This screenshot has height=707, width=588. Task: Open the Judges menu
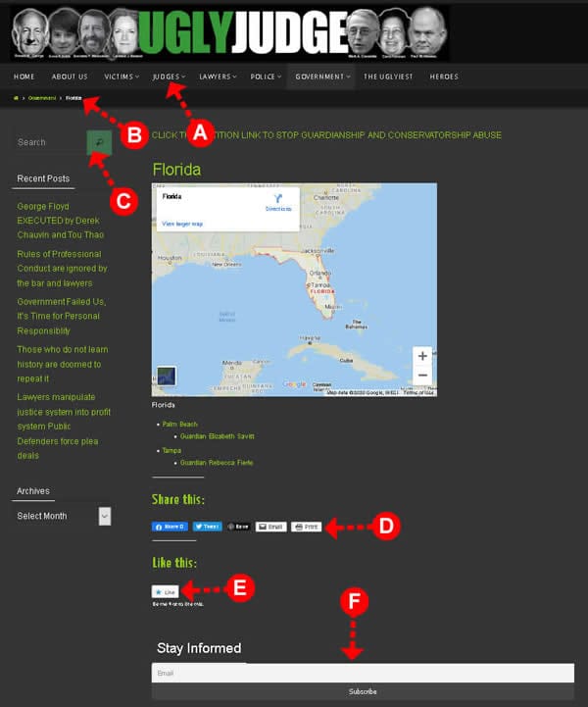point(169,76)
